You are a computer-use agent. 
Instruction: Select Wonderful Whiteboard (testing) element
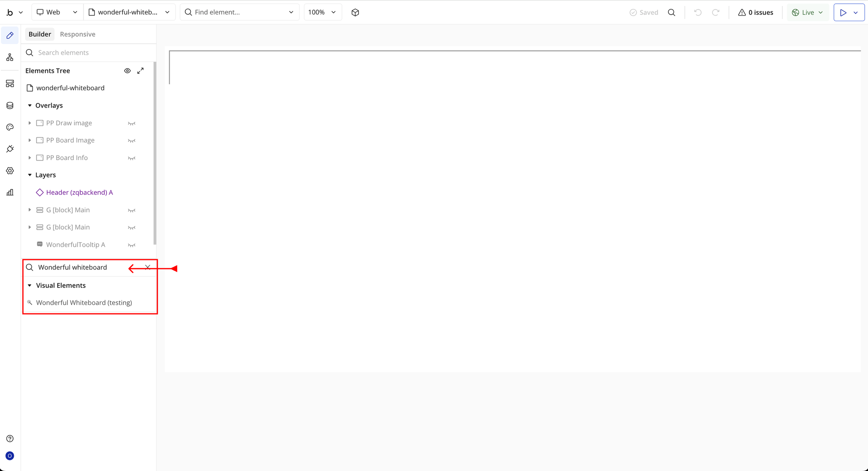click(x=84, y=302)
